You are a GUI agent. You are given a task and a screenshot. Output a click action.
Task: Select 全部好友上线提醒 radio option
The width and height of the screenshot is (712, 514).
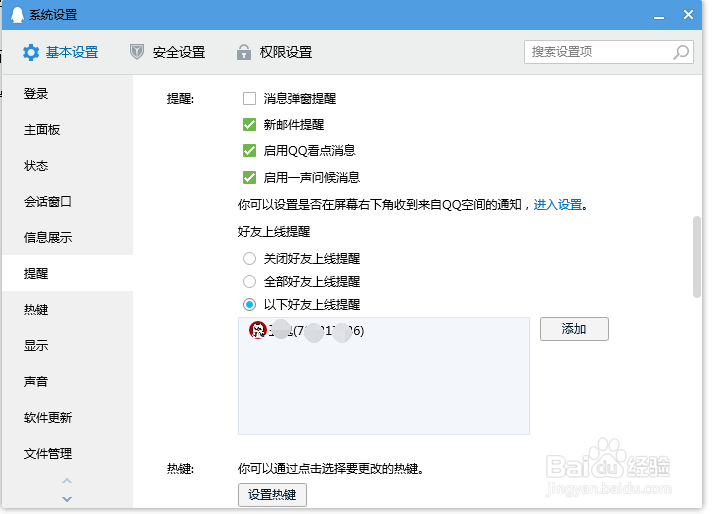click(249, 282)
